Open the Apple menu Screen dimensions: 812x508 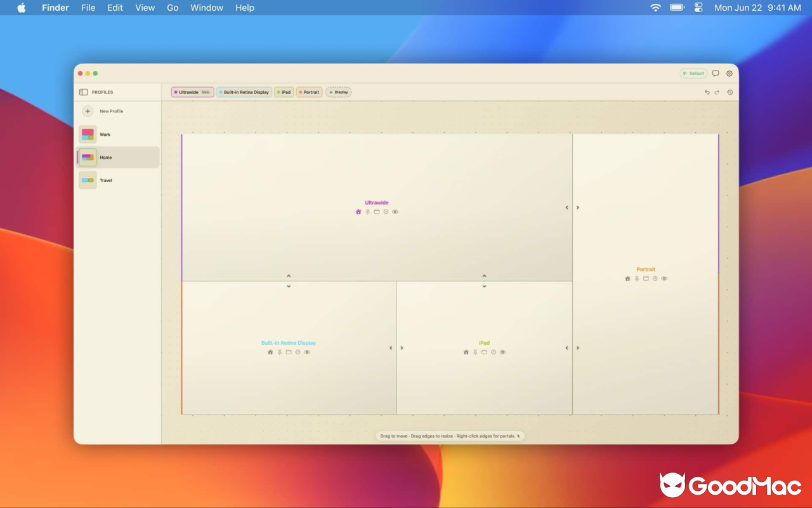click(22, 8)
